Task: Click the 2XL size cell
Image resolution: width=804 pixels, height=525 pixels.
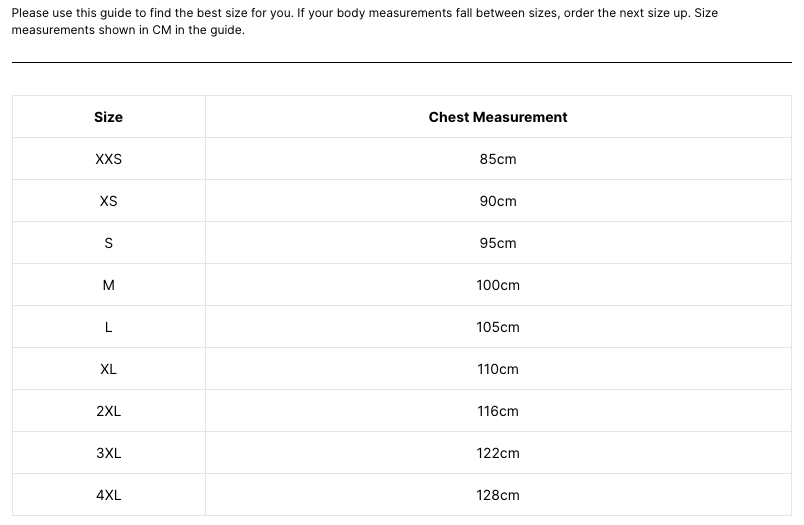Action: (x=108, y=411)
